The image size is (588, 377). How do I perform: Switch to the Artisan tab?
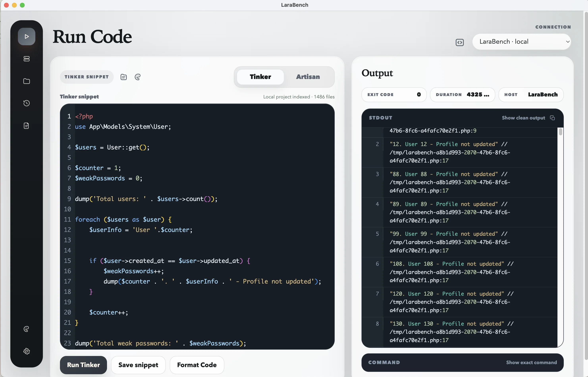coord(308,77)
